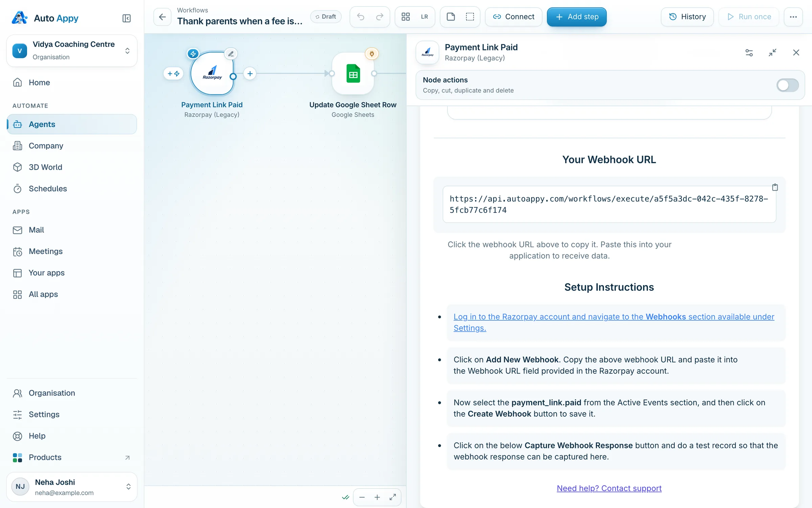Click the plug icon on Google Sheets node
The image size is (812, 508).
tap(371, 54)
